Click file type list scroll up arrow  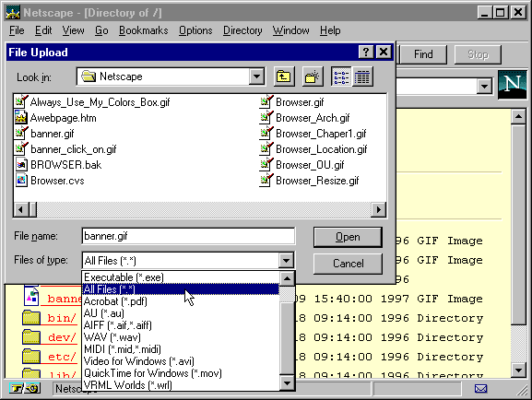pos(287,279)
